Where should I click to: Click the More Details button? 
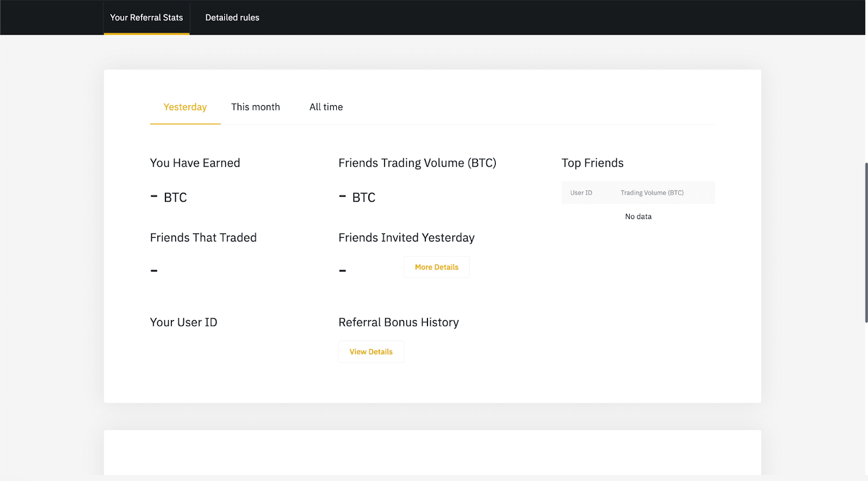436,267
